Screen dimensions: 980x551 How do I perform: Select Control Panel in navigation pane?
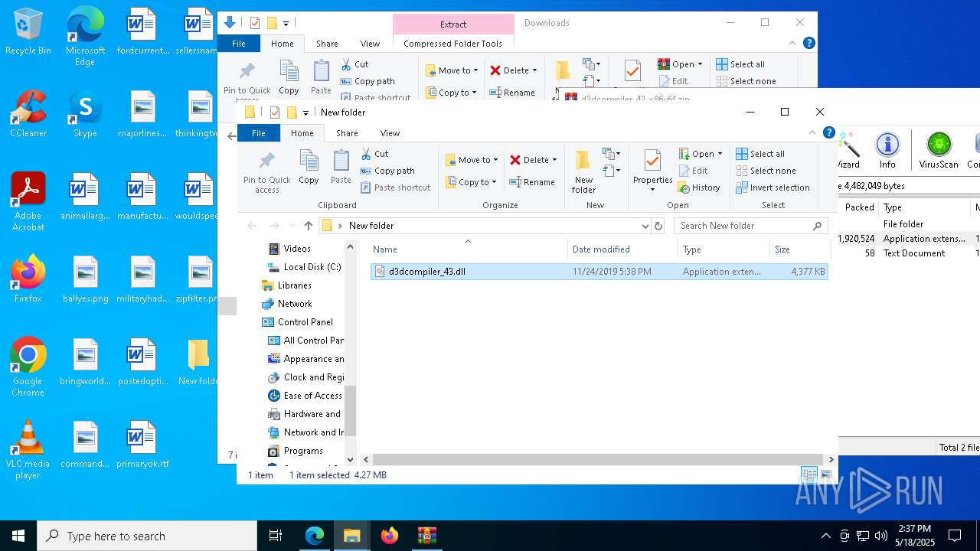[x=298, y=322]
